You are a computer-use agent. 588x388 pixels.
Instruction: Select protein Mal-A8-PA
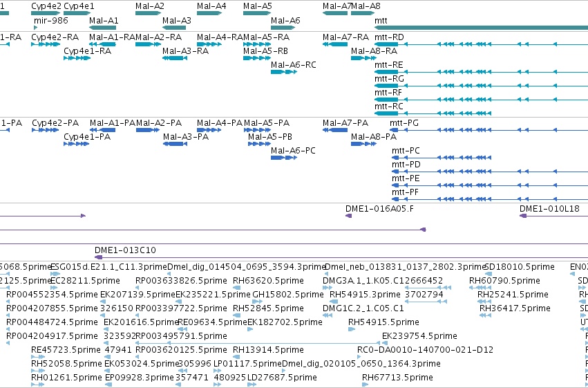363,144
